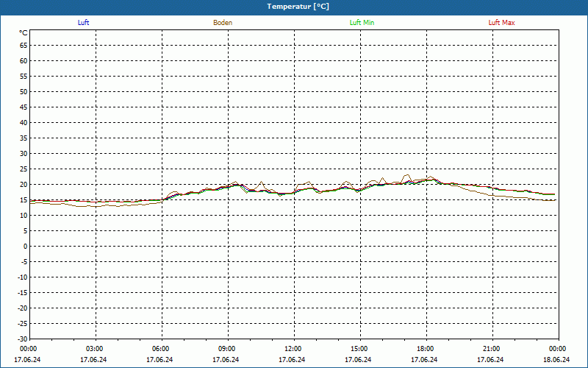Click the 17.06.24 date under 12:00
588x368 pixels.
[292, 360]
